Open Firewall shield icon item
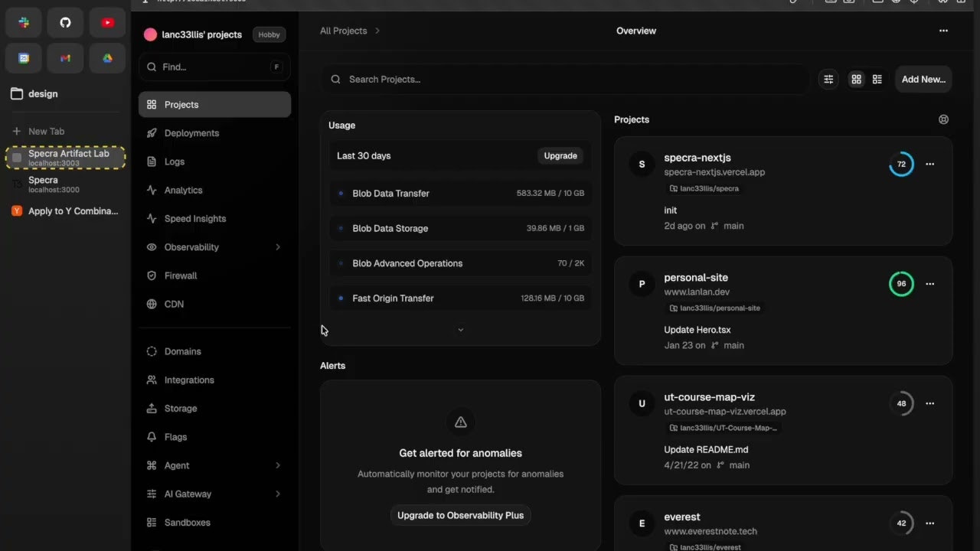Viewport: 980px width, 551px height. [x=152, y=275]
